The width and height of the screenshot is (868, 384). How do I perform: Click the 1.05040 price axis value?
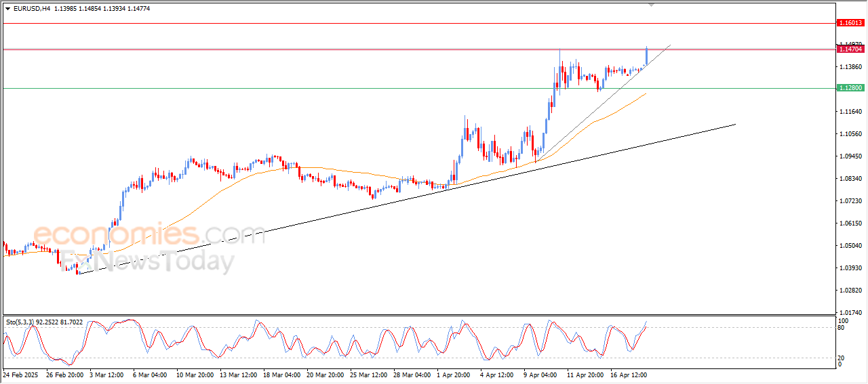[x=851, y=245]
